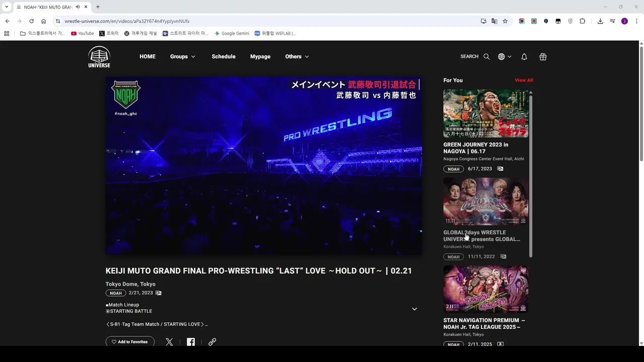This screenshot has height=362, width=644.
Task: View all For You videos
Action: tap(524, 80)
